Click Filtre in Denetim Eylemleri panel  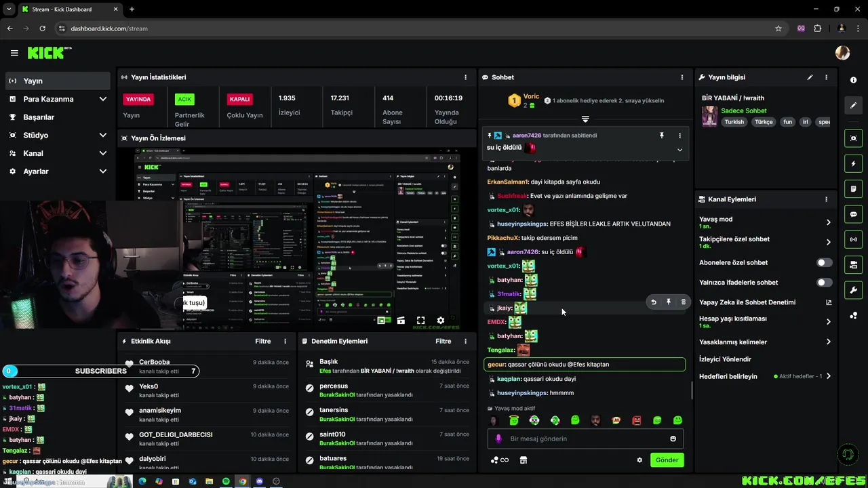[x=443, y=341]
